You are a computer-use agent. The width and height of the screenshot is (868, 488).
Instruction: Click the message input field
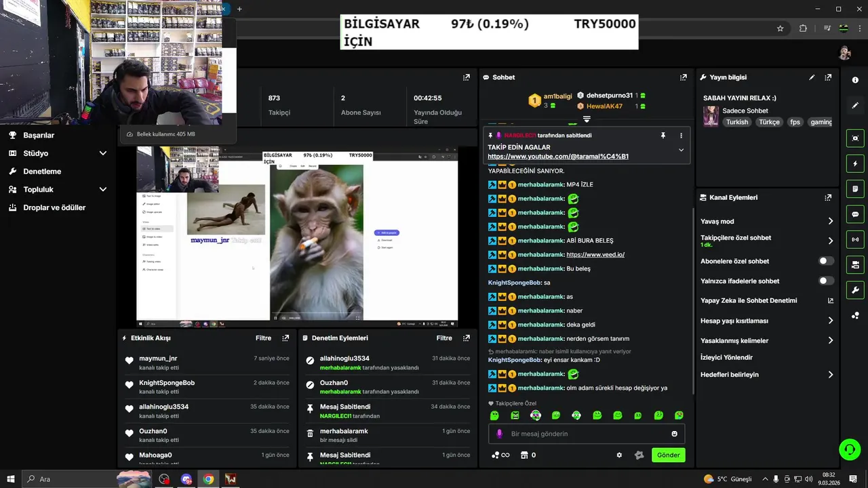pos(587,434)
